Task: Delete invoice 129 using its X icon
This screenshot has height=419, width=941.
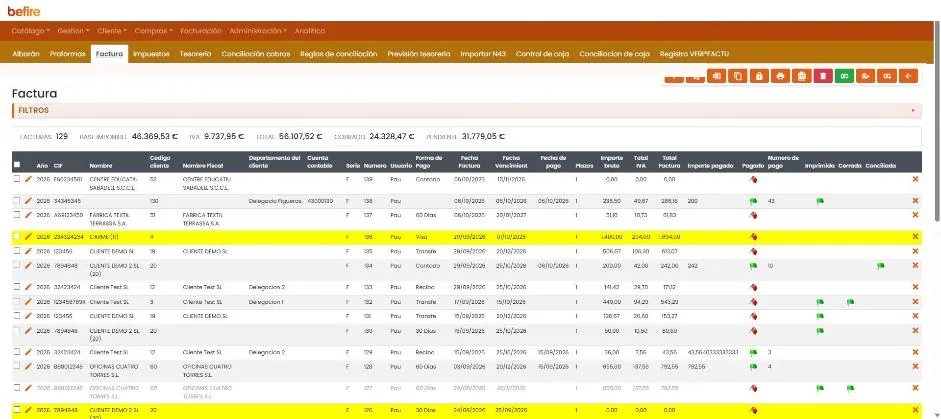Action: [915, 352]
